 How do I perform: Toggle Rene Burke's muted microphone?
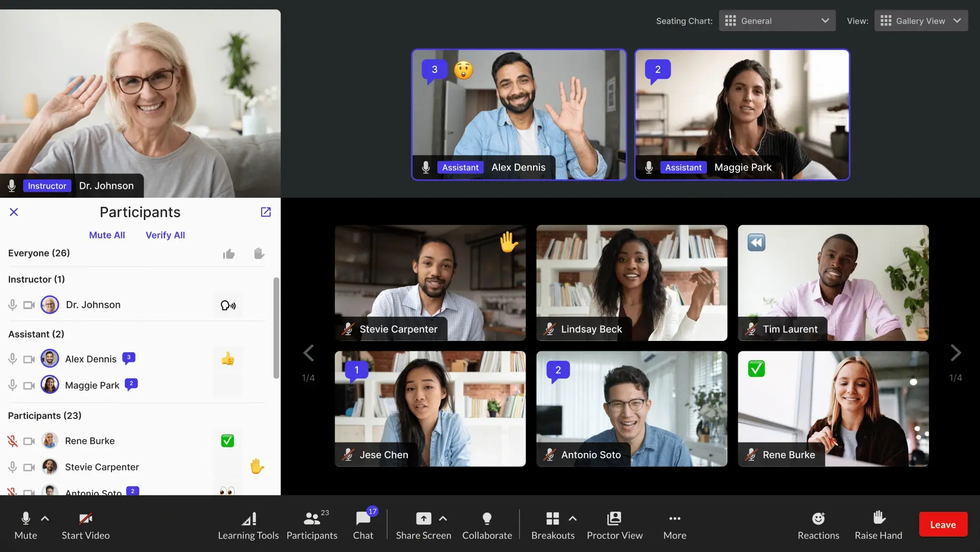click(x=12, y=441)
